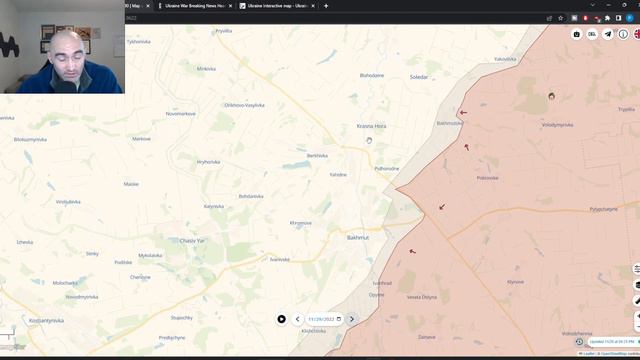Viewport: 640px width, 360px height.
Task: Open the map layers settings sliders icon
Action: [x=637, y=269]
